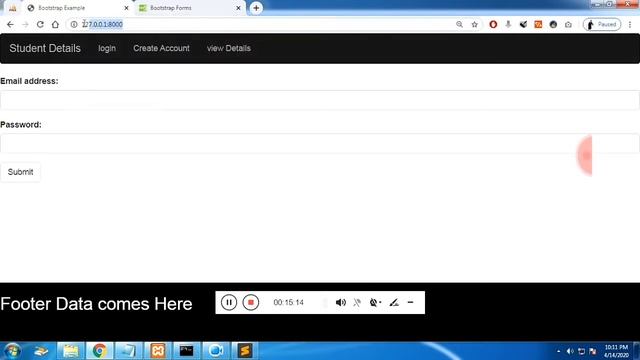Click the browser forward arrow
The width and height of the screenshot is (640, 360).
click(x=25, y=24)
